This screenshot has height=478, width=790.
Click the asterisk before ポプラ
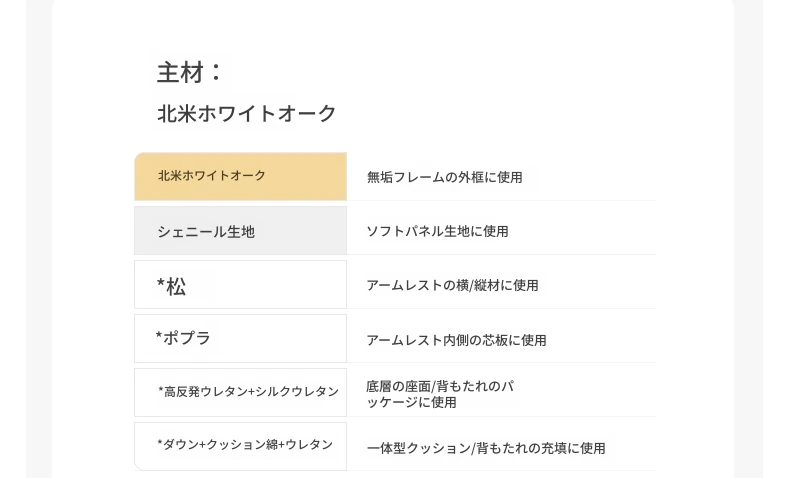pyautogui.click(x=159, y=337)
